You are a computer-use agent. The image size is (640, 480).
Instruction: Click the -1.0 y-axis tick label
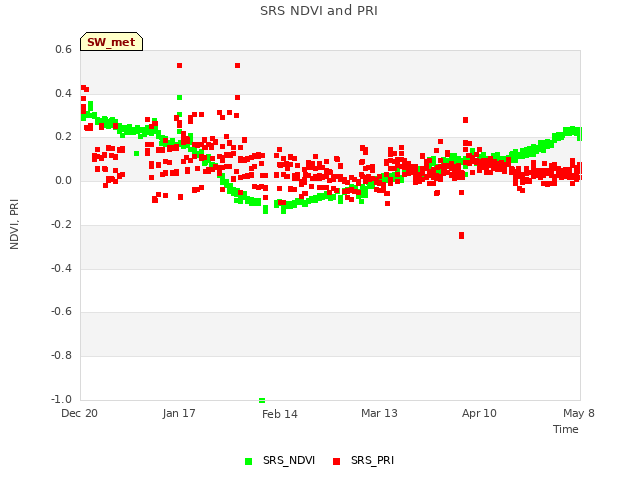61,399
